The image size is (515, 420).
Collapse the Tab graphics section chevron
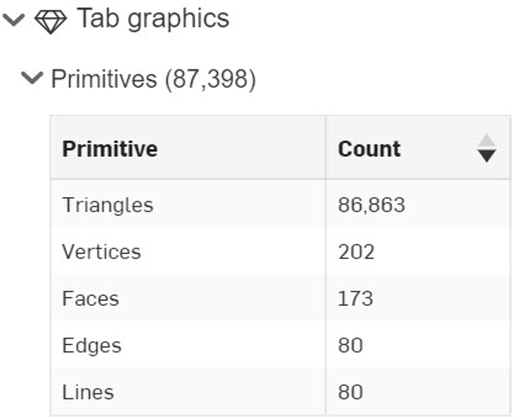coord(14,19)
